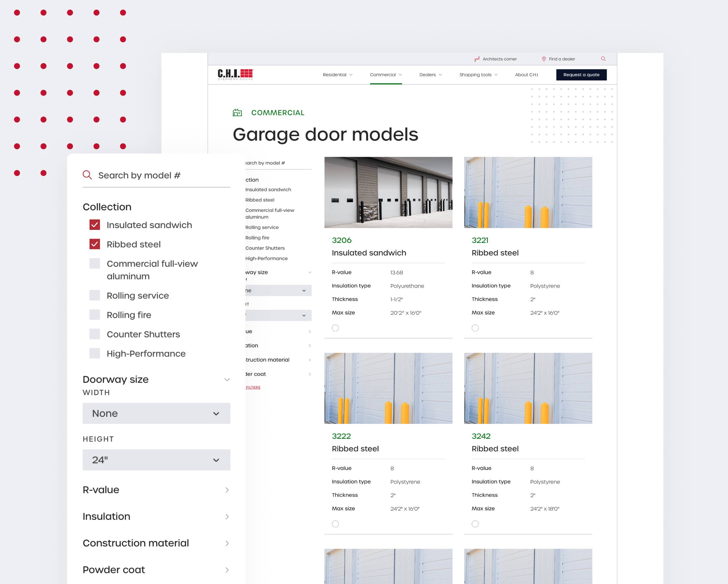This screenshot has height=584, width=728.
Task: Open the Width None dropdown
Action: (156, 413)
